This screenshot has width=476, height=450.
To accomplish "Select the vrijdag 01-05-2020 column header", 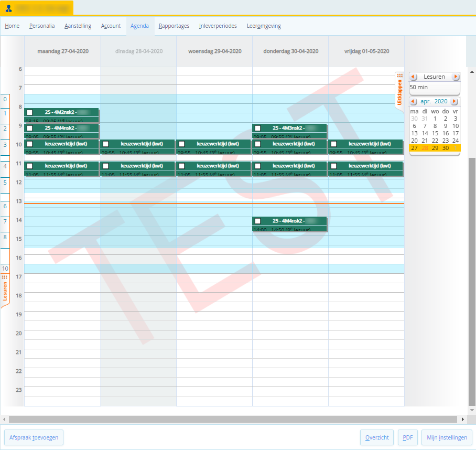I will [x=367, y=51].
